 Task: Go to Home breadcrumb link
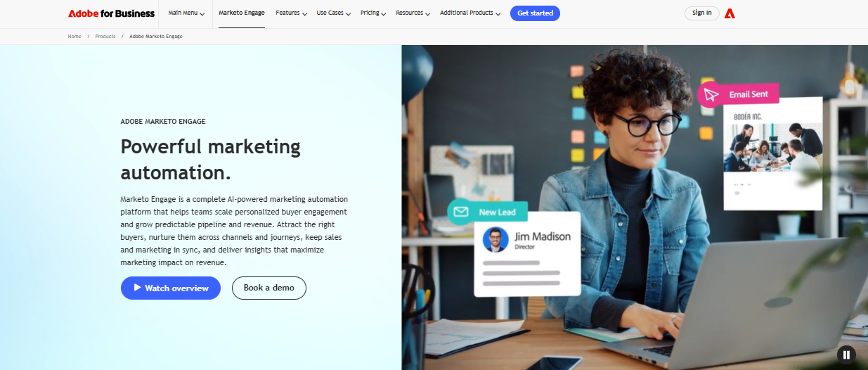point(75,37)
